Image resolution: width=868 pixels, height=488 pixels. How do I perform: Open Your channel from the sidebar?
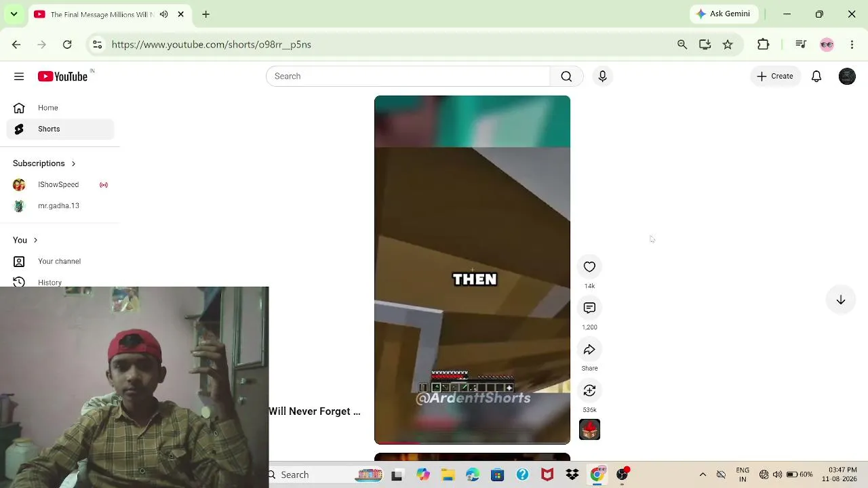[60, 261]
